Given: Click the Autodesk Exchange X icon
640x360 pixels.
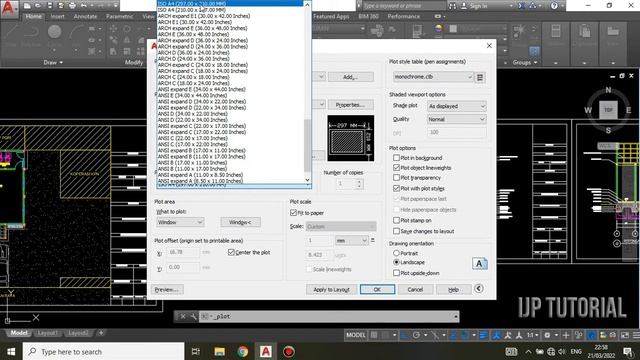Looking at the screenshot, I should pos(521,6).
